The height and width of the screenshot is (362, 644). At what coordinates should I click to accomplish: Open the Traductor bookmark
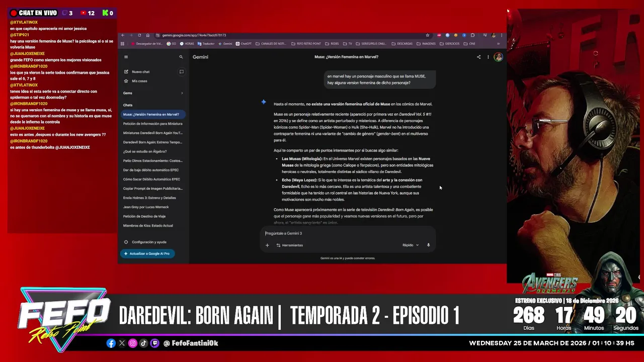coord(206,44)
